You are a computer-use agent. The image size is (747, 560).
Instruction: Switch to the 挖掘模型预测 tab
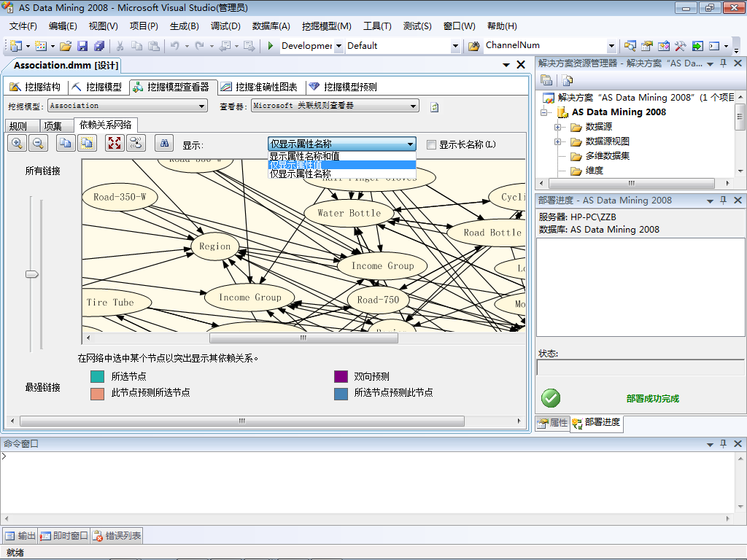pos(343,87)
